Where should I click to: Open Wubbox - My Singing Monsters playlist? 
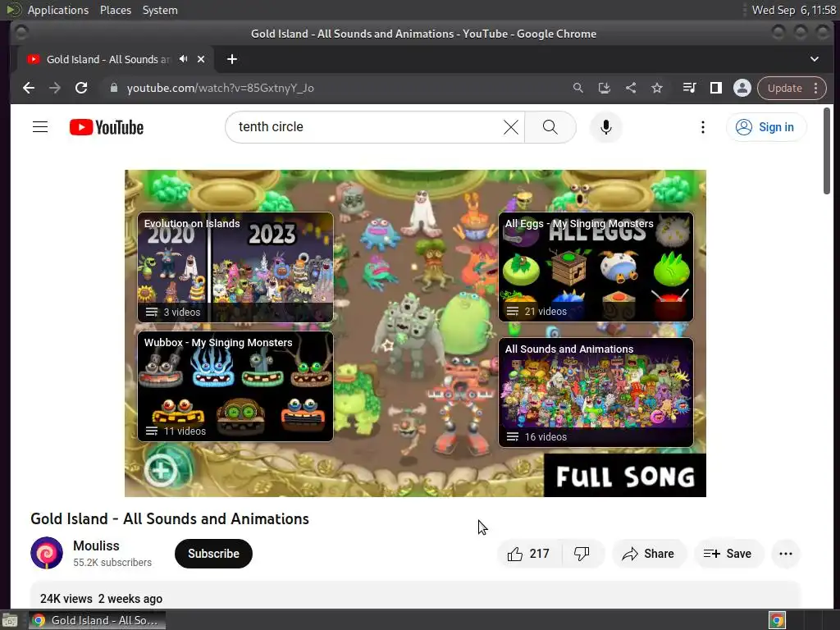click(235, 386)
